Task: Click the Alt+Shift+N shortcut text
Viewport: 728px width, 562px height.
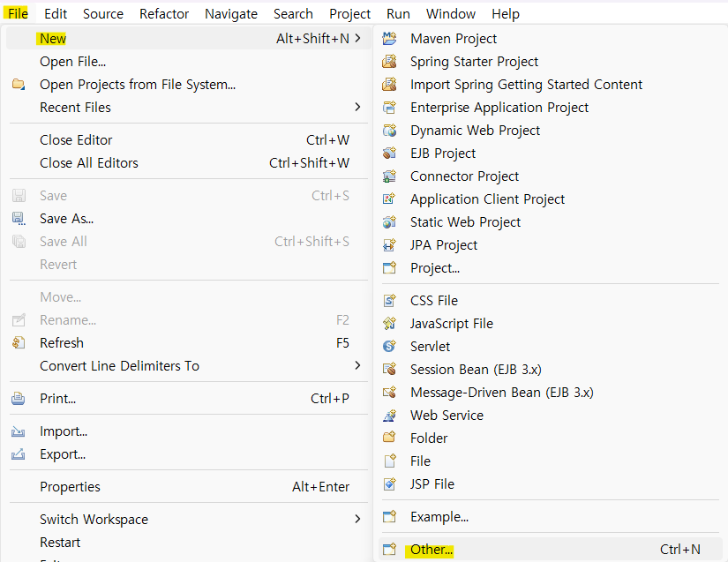Action: click(x=313, y=39)
